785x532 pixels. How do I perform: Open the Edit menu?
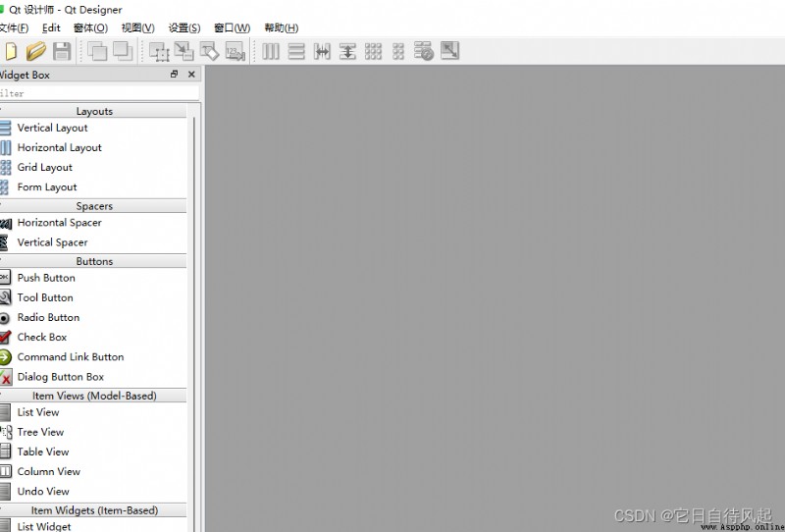click(x=51, y=28)
